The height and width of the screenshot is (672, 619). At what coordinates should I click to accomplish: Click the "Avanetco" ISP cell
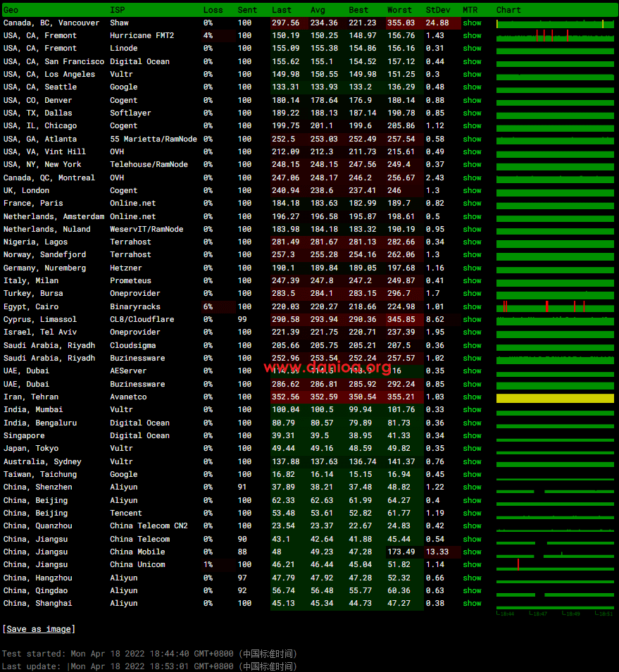[128, 397]
